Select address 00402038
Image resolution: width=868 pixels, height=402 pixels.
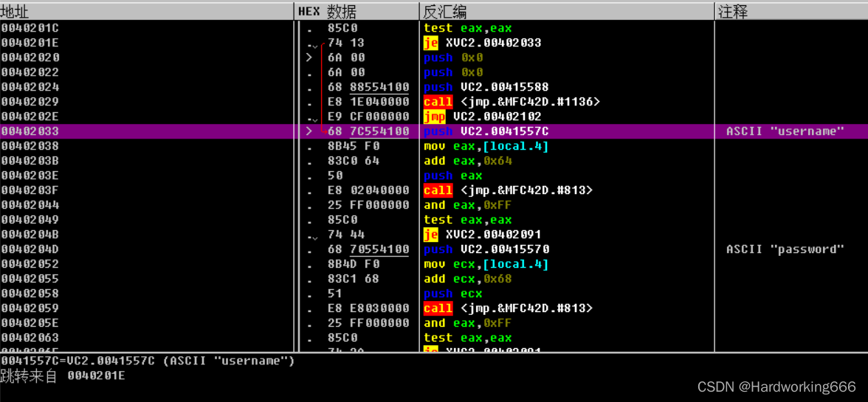tap(30, 146)
